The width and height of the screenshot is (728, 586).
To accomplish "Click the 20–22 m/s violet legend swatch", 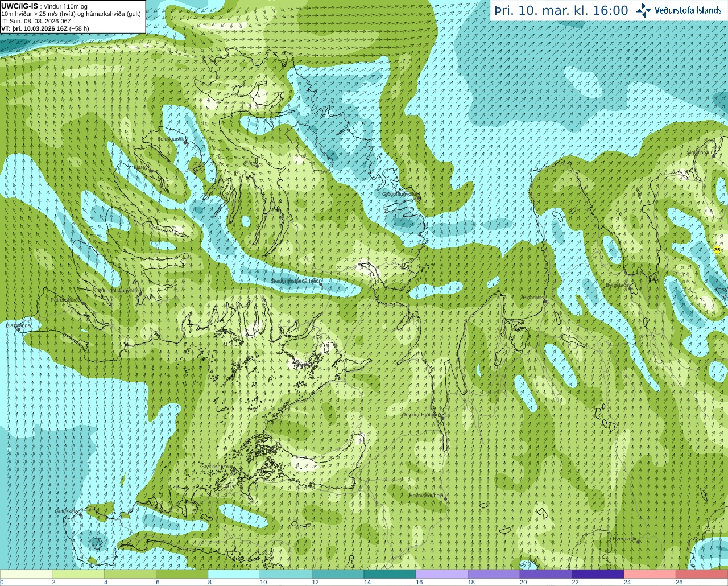I will tap(546, 574).
